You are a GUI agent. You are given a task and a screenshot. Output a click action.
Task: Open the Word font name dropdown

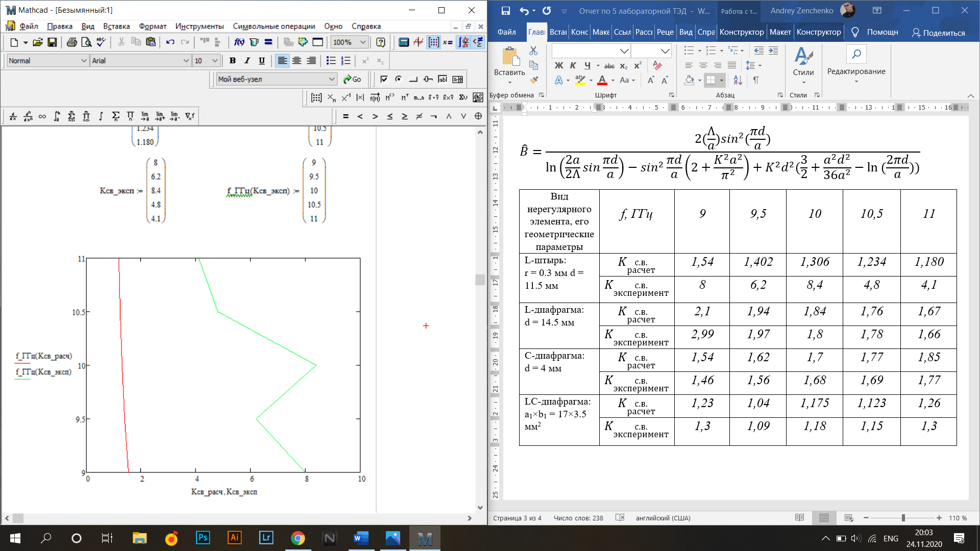(624, 51)
